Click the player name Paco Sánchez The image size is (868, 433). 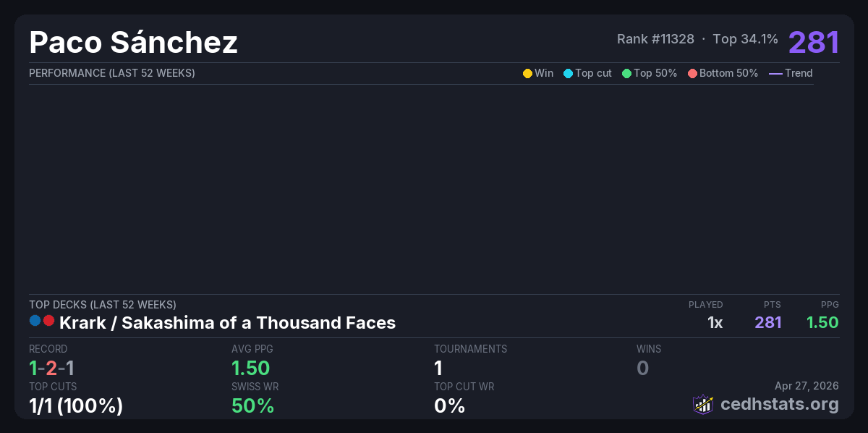[x=133, y=42]
